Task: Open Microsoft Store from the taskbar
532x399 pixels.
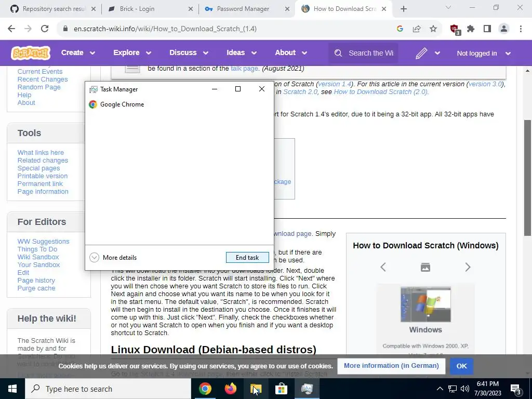Action: pyautogui.click(x=281, y=389)
